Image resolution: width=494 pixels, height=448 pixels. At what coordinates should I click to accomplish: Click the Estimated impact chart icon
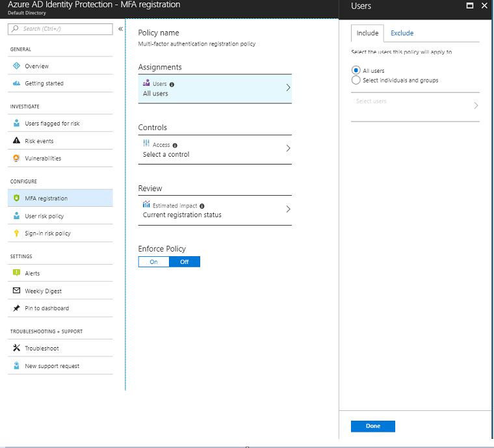[146, 204]
